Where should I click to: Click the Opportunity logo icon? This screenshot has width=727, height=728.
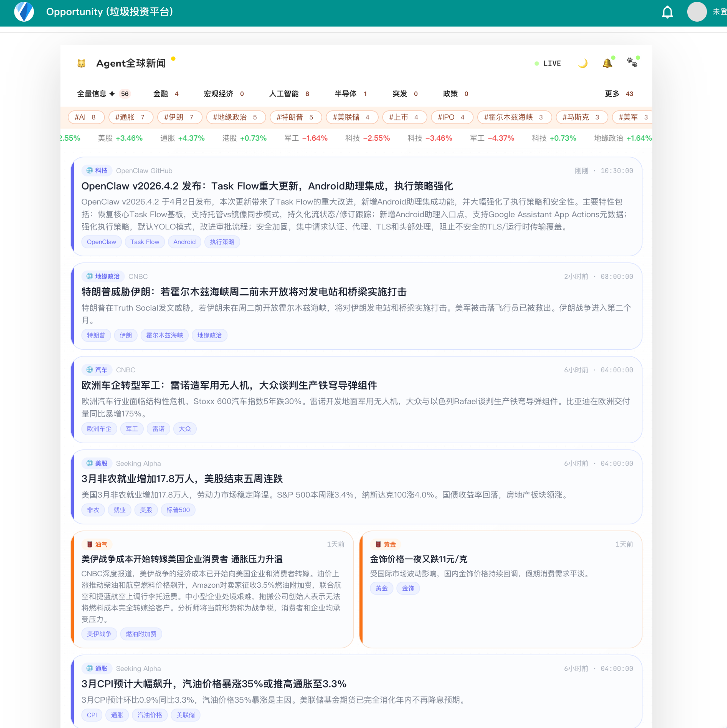[24, 12]
